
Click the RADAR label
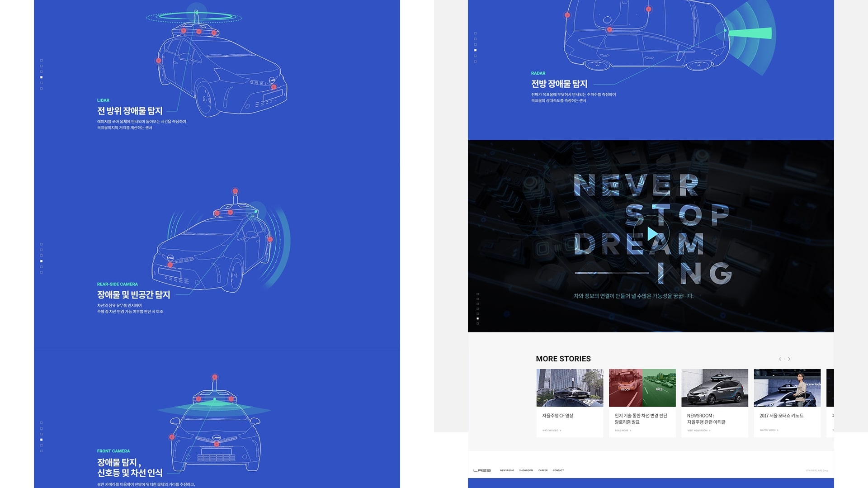[x=538, y=73]
